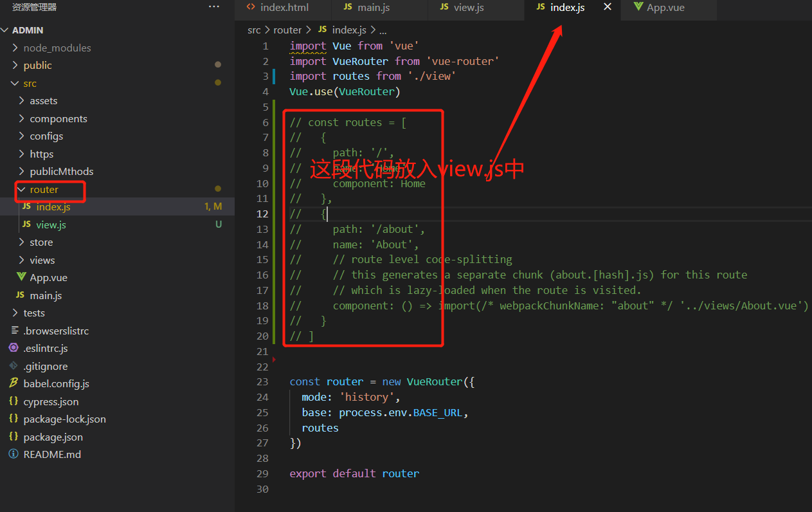812x512 pixels.
Task: Select the index.js editor tab
Action: pyautogui.click(x=567, y=8)
